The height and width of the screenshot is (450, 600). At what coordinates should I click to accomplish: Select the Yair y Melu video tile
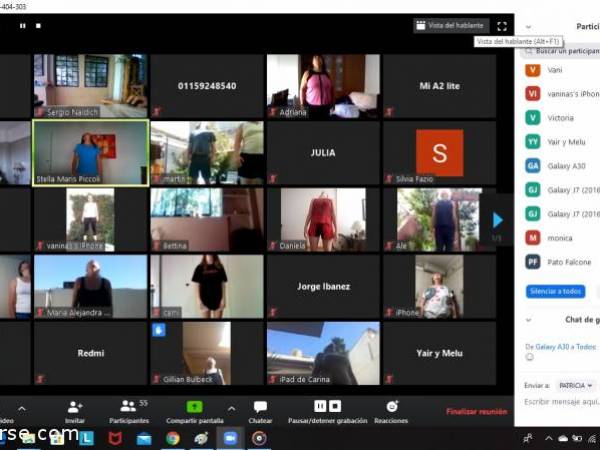pos(439,353)
